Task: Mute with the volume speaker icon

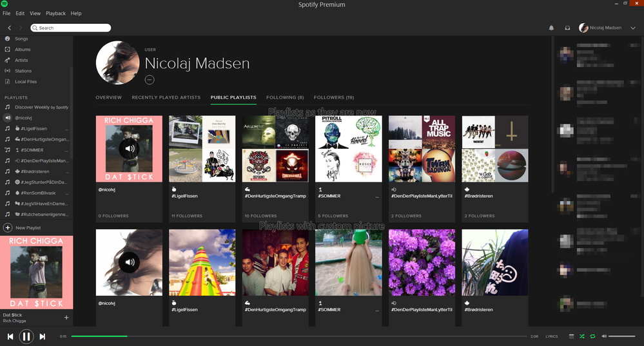Action: 604,336
